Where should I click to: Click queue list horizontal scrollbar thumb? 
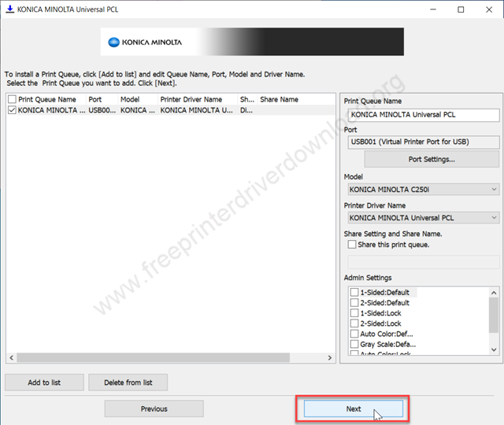click(154, 357)
